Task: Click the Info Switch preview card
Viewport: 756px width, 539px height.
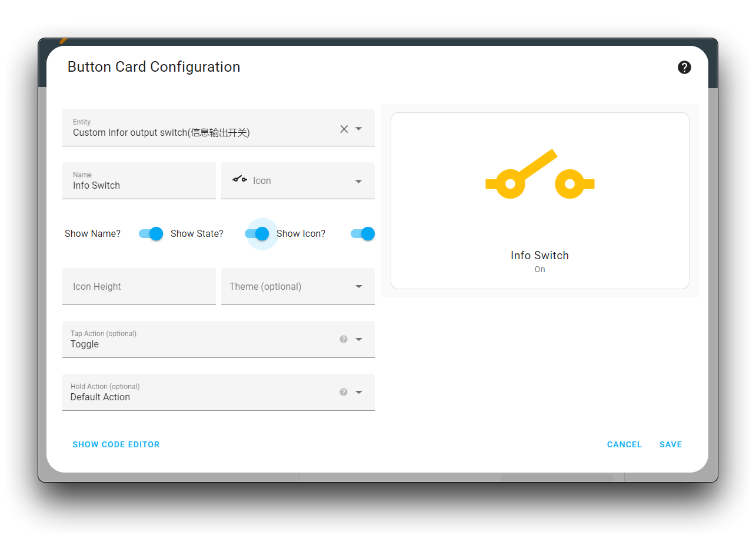Action: tap(539, 200)
